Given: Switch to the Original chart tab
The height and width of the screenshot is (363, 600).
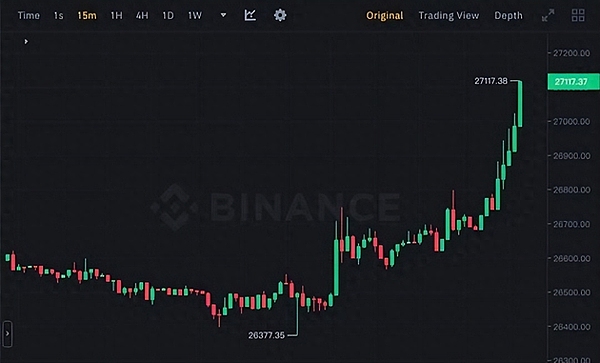Looking at the screenshot, I should point(385,16).
